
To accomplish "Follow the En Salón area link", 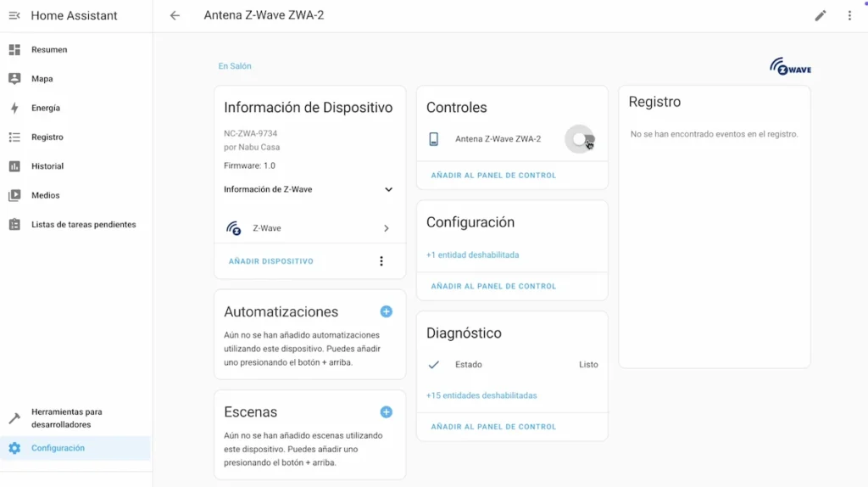I will 235,66.
